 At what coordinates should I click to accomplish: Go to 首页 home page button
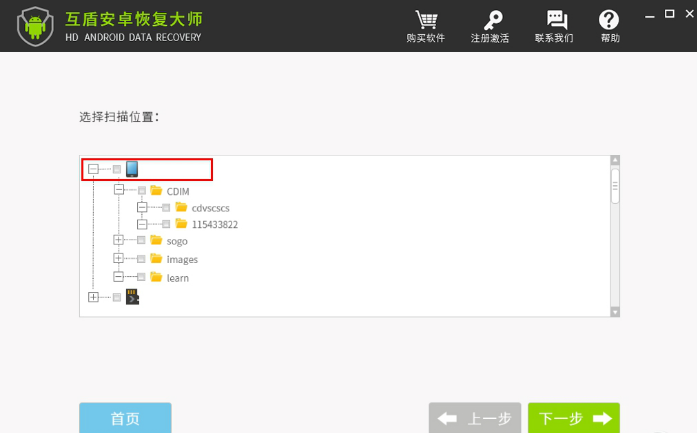click(x=125, y=418)
